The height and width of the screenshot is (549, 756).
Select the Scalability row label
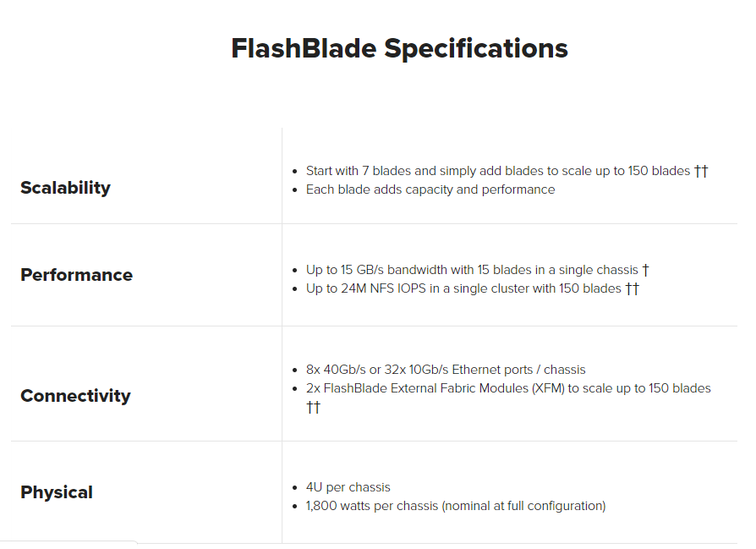65,188
